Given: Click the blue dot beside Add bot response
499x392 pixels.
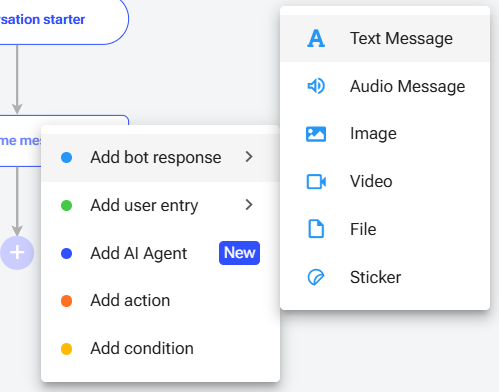Looking at the screenshot, I should click(66, 158).
